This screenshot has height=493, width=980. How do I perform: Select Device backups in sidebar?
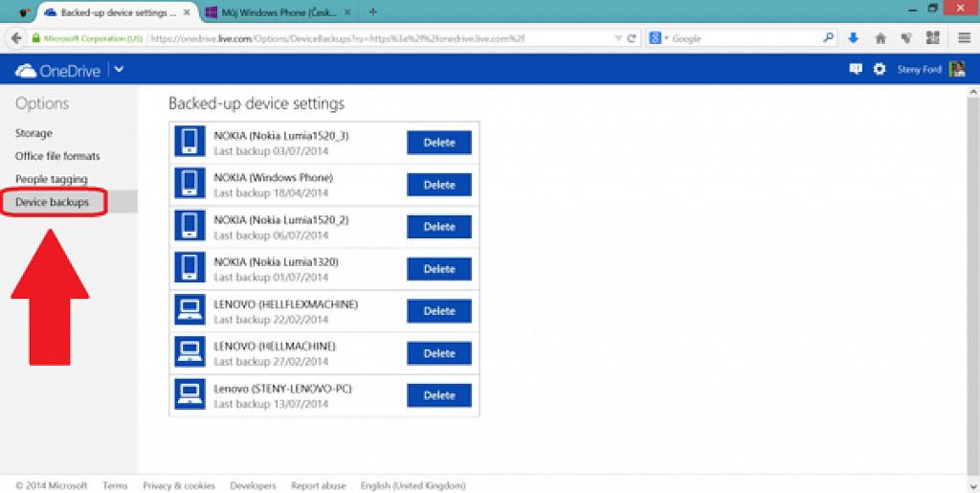click(53, 202)
